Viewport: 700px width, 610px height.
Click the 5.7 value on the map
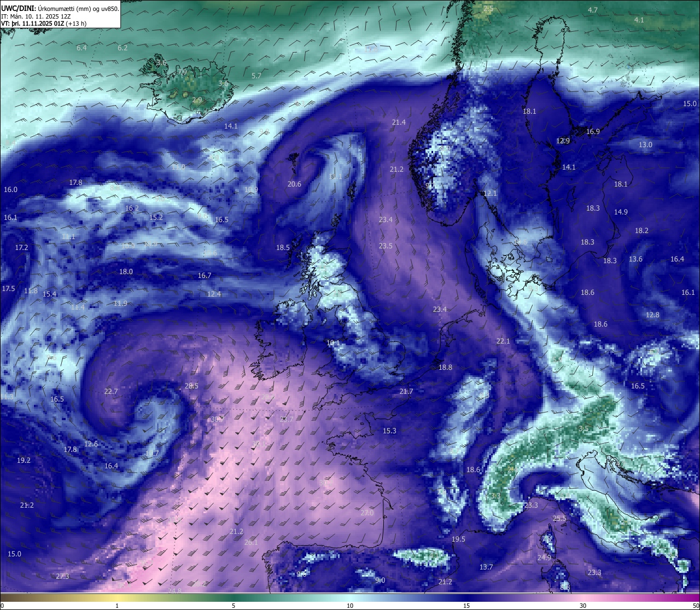[256, 76]
